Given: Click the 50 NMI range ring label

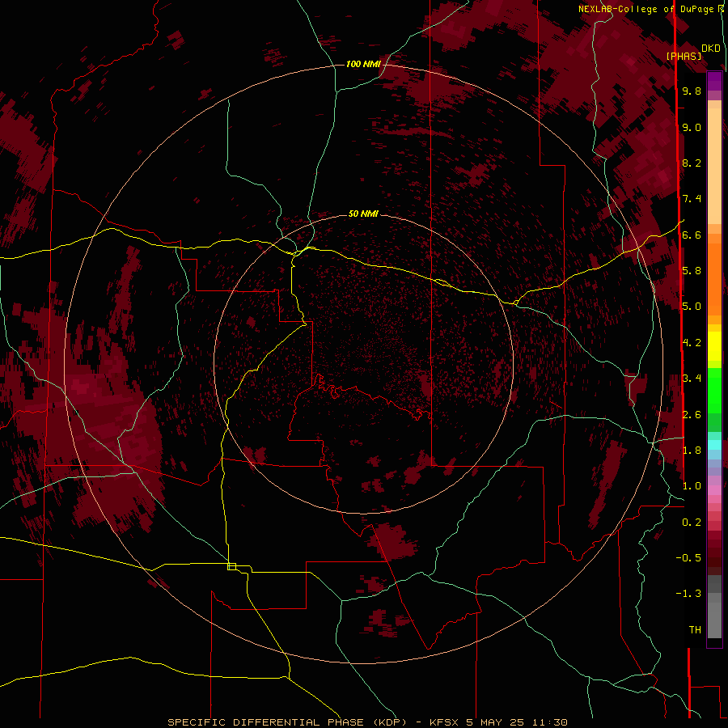Looking at the screenshot, I should (x=363, y=214).
